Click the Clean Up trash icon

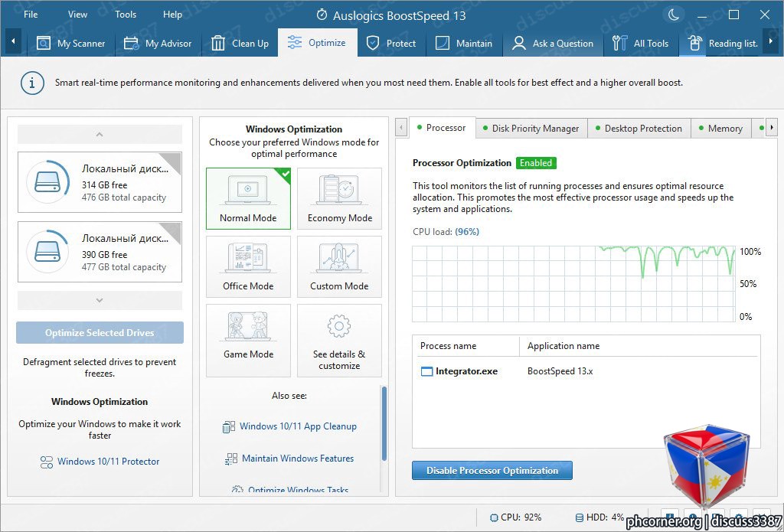click(x=218, y=44)
